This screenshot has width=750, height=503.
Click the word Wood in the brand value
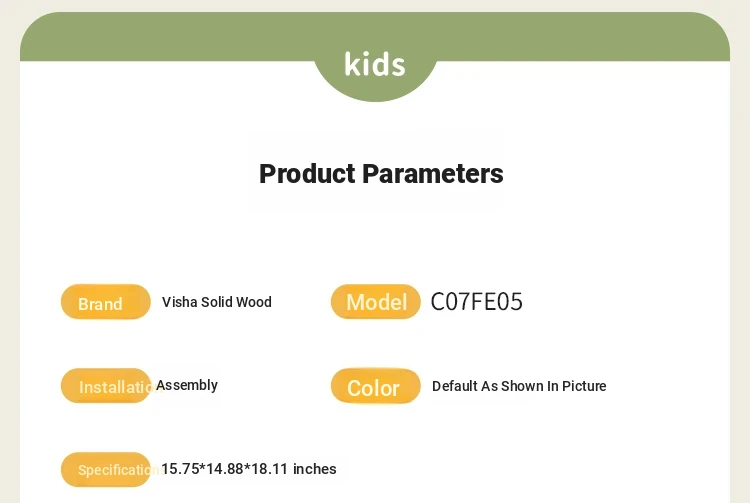(254, 302)
